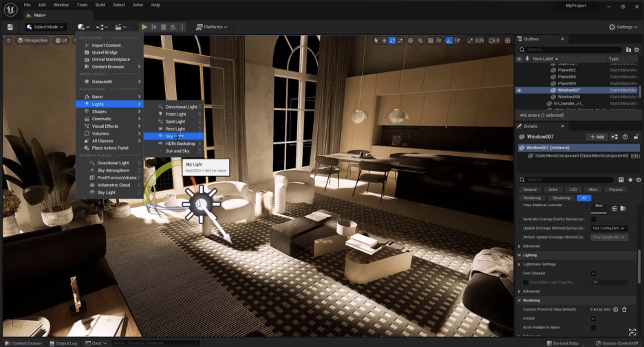The height and width of the screenshot is (347, 644).
Task: Click the frame skip button
Action: pyautogui.click(x=154, y=27)
